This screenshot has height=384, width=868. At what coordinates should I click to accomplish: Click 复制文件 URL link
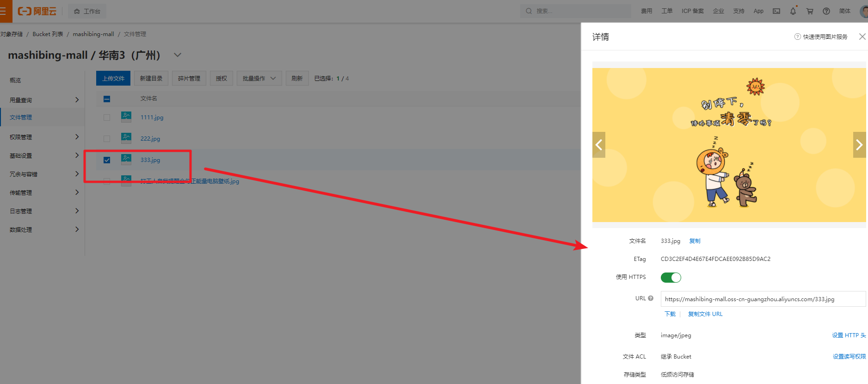(705, 314)
